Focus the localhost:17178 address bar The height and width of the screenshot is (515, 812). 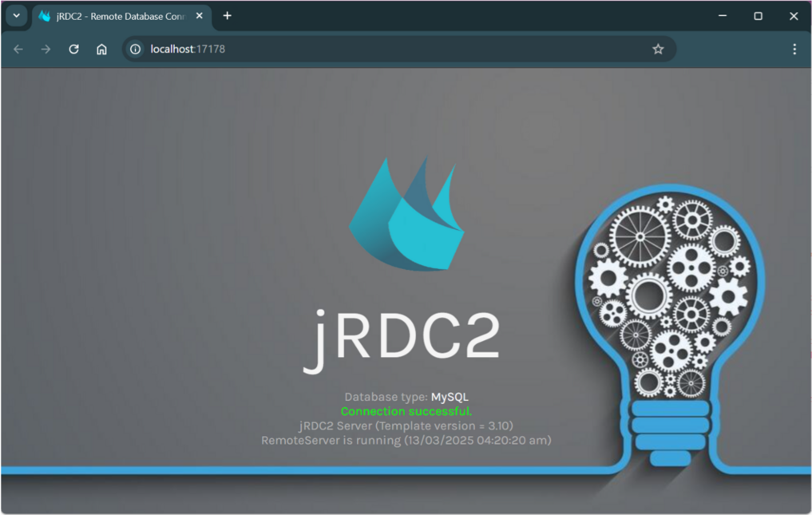tap(398, 50)
